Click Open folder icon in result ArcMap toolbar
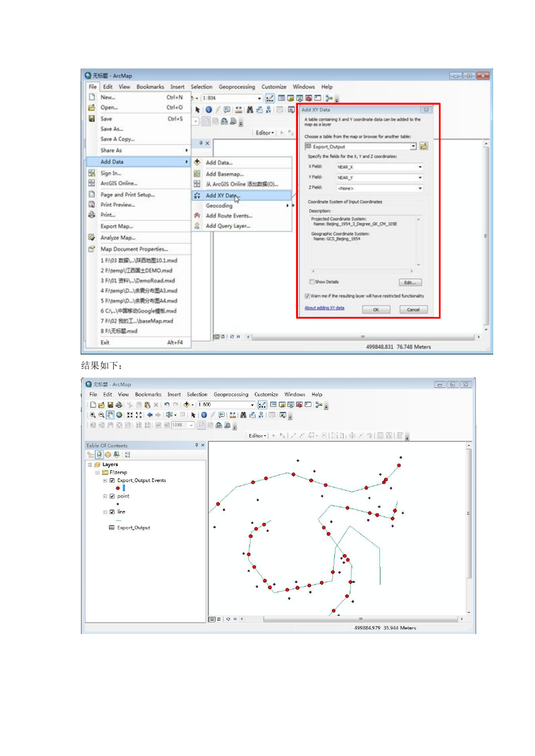The image size is (535, 756). 101,404
